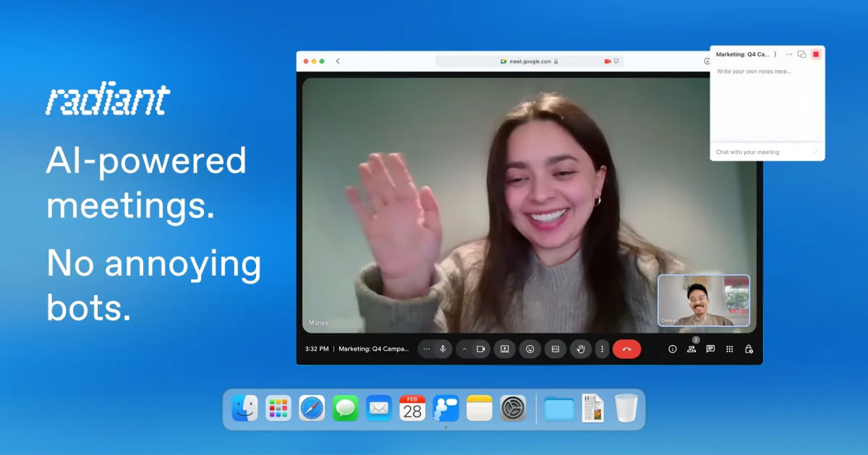
Task: Open the emoji reactions button
Action: pos(530,349)
